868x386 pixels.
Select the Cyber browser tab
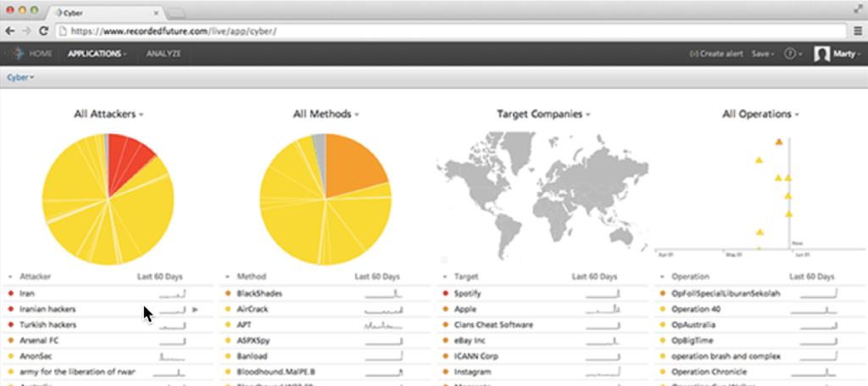(104, 12)
